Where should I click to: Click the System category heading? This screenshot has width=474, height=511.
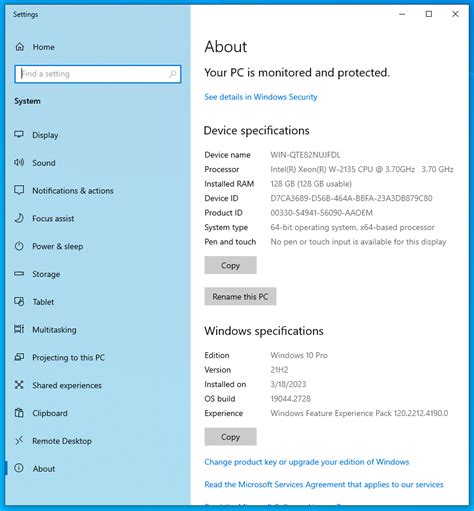click(27, 101)
